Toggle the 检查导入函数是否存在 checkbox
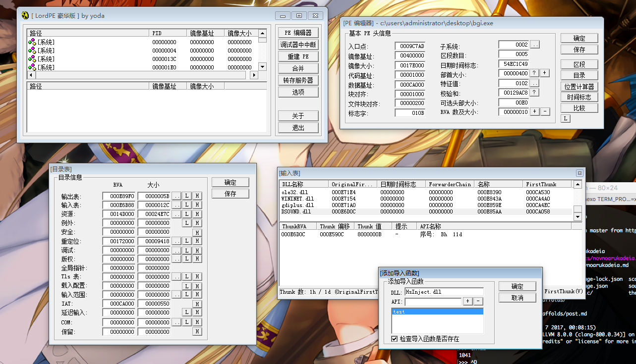 pos(395,339)
